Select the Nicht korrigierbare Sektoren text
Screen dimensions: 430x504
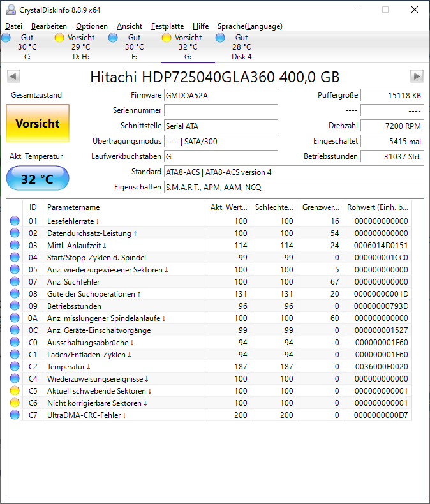tap(97, 403)
